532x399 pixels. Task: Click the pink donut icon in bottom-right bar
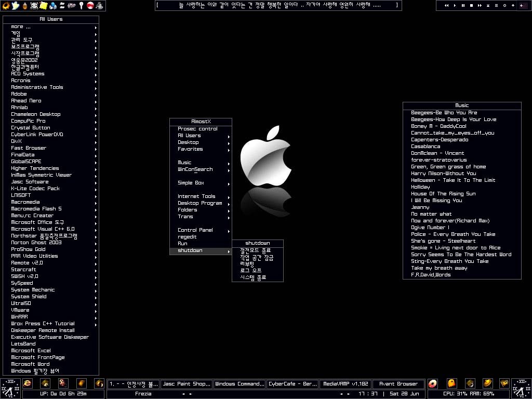tap(433, 383)
